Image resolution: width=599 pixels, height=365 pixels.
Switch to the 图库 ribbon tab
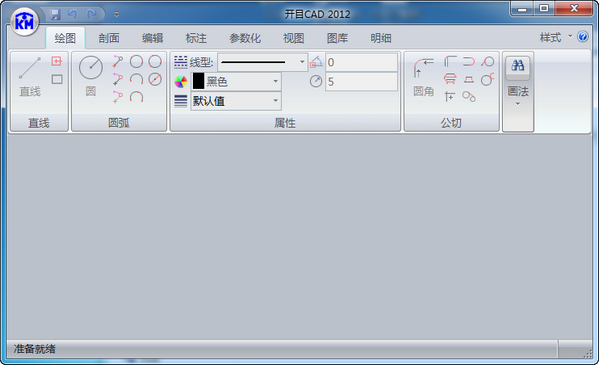click(x=337, y=38)
